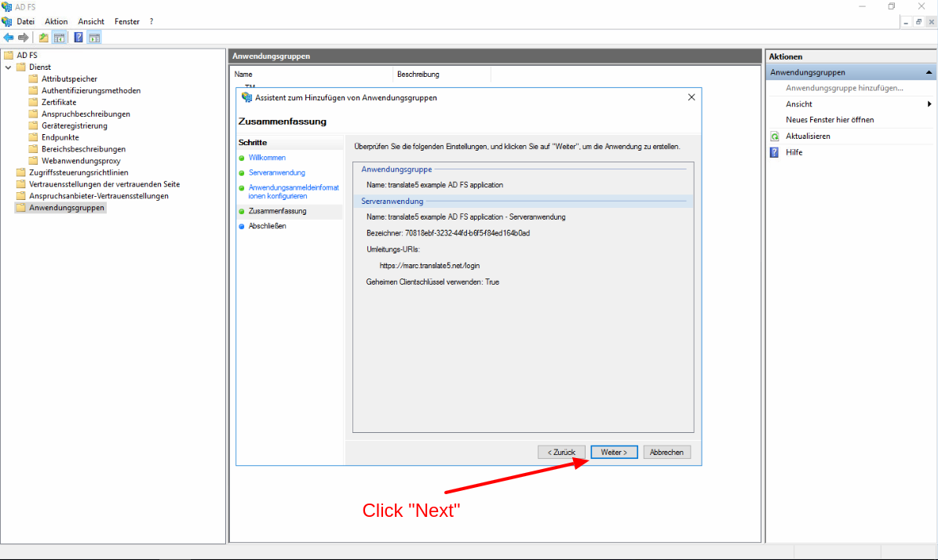Toggle the console tree pane icon
Image resolution: width=938 pixels, height=560 pixels.
coord(59,38)
